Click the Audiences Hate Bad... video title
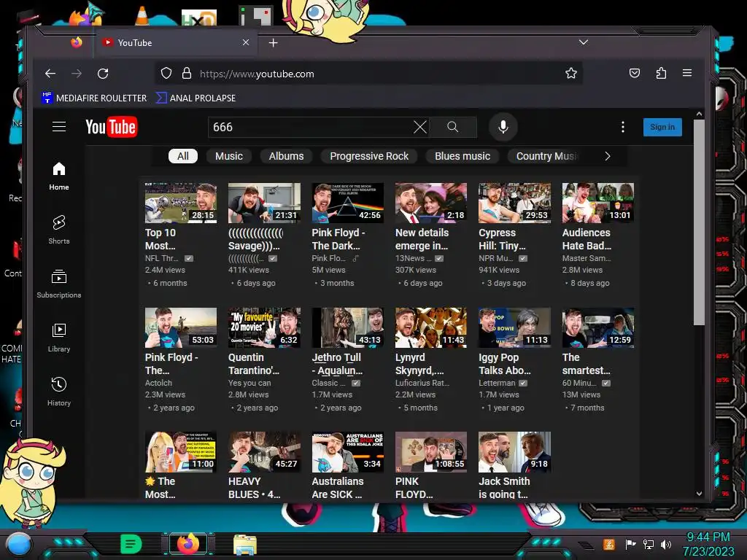Viewport: 747px width, 560px height. pos(587,239)
